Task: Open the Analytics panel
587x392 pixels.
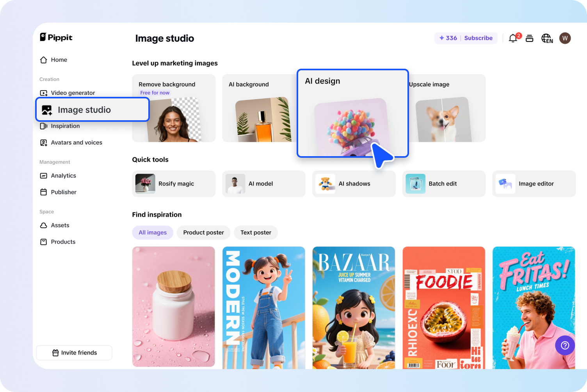Action: [63, 175]
